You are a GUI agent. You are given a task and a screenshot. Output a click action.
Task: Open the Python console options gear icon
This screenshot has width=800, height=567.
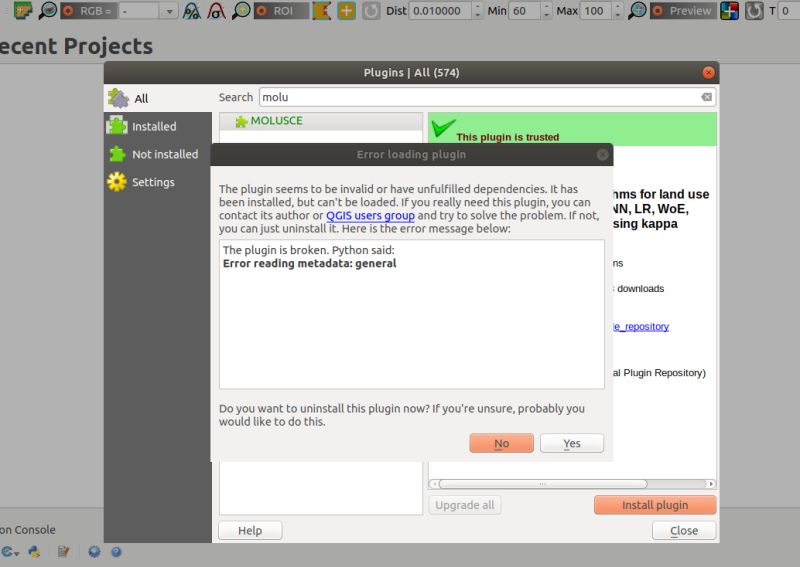[x=94, y=552]
